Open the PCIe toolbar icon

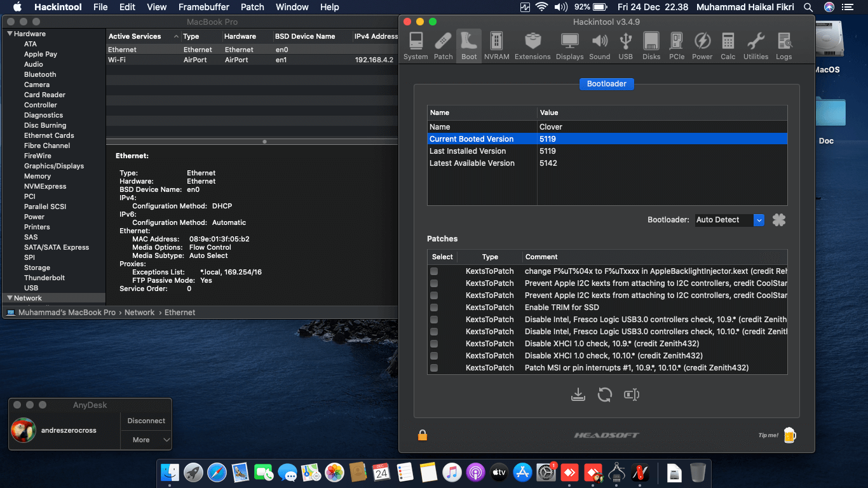point(677,46)
